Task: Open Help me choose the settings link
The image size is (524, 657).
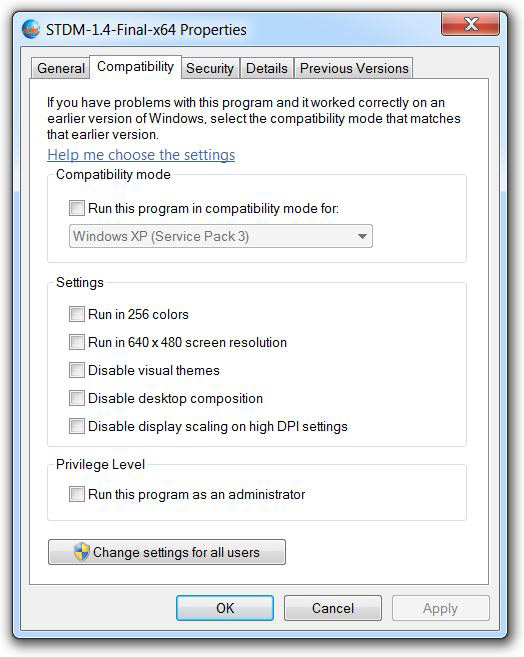Action: (141, 155)
